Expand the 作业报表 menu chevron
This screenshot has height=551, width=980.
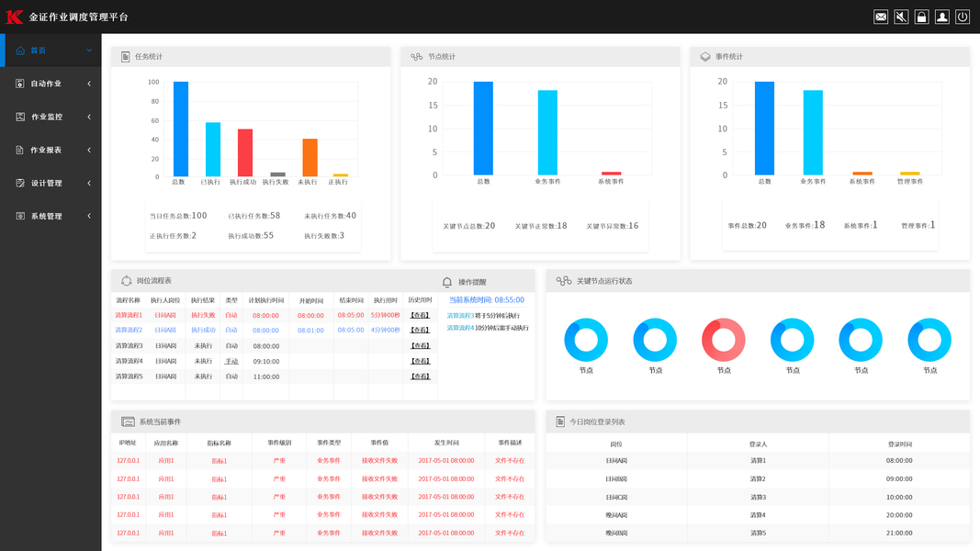tap(89, 150)
